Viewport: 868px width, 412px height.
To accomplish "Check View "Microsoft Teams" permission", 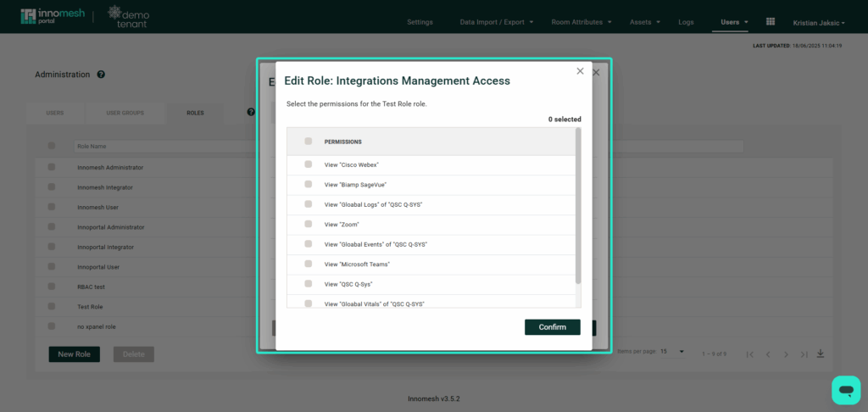I will [x=309, y=264].
